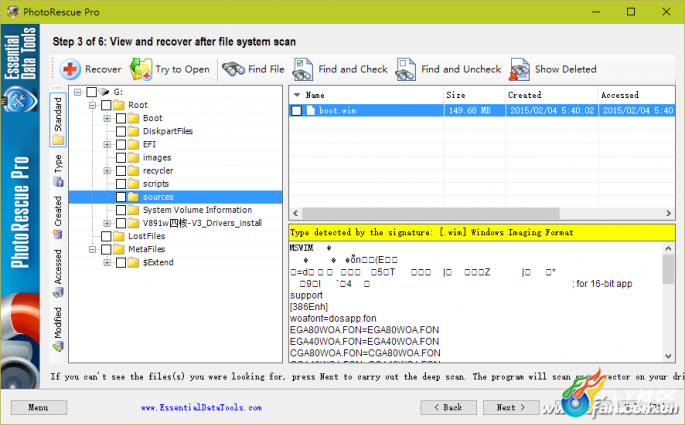685x425 pixels.
Task: Click the preview pane scroll up arrow
Action: pos(668,248)
